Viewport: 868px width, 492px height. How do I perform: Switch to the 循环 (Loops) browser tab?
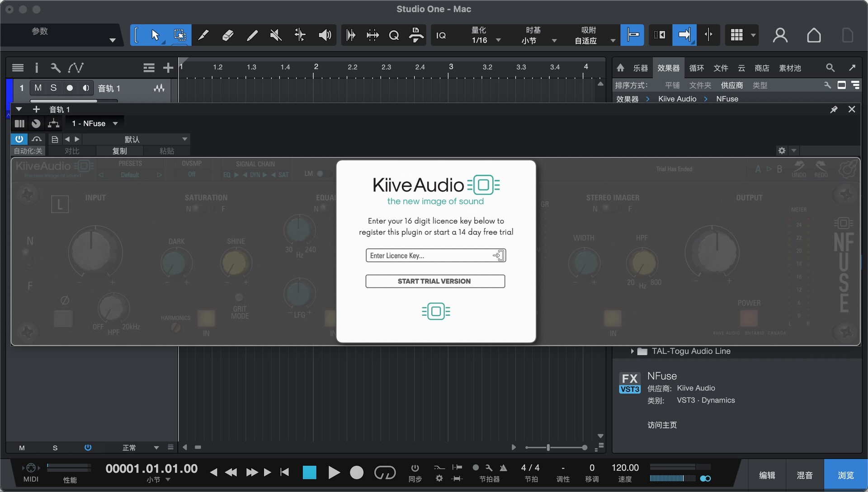coord(696,68)
